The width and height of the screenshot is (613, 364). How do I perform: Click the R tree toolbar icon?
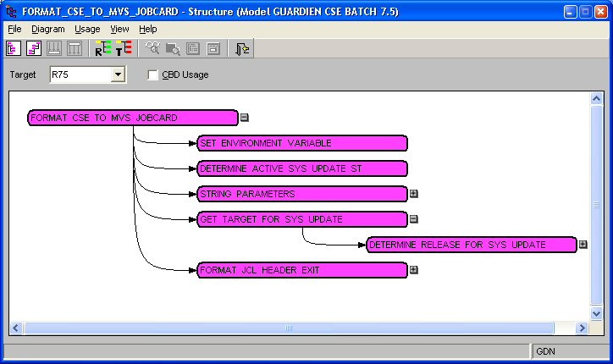click(x=103, y=49)
